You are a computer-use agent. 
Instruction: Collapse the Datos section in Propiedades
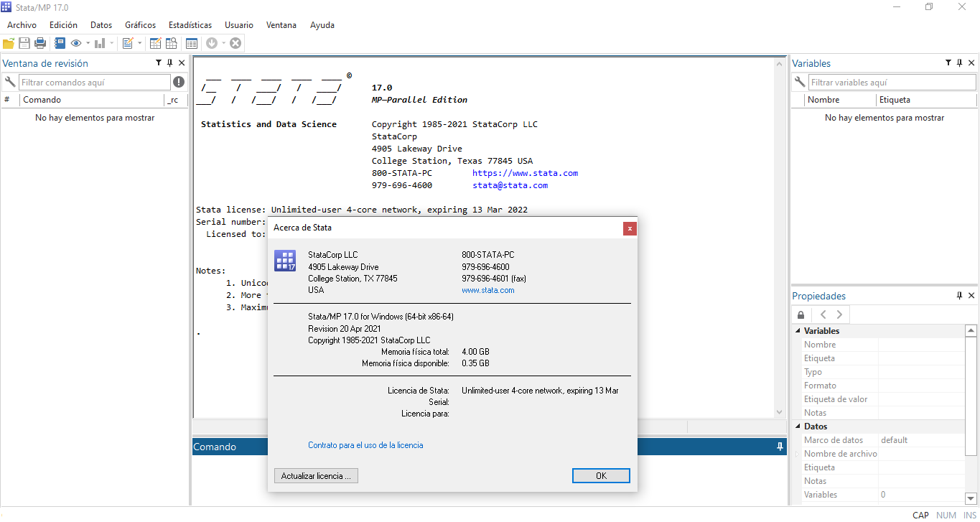click(797, 427)
